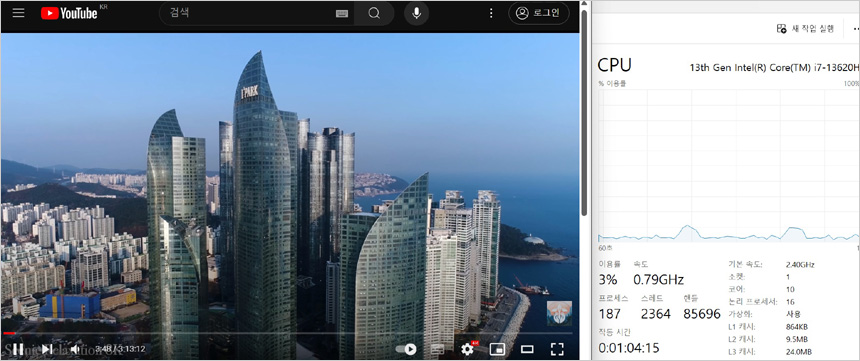Toggle the autoplay switch
This screenshot has height=361, width=860.
406,349
